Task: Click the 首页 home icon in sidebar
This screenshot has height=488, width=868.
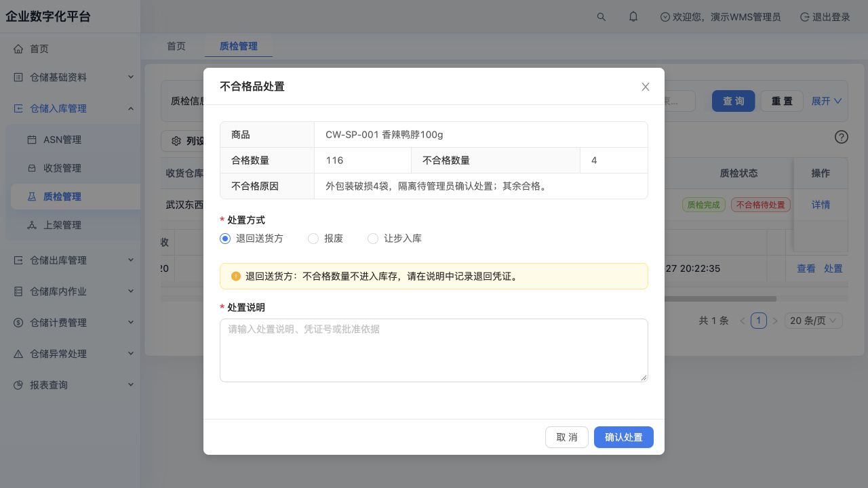Action: coord(18,49)
